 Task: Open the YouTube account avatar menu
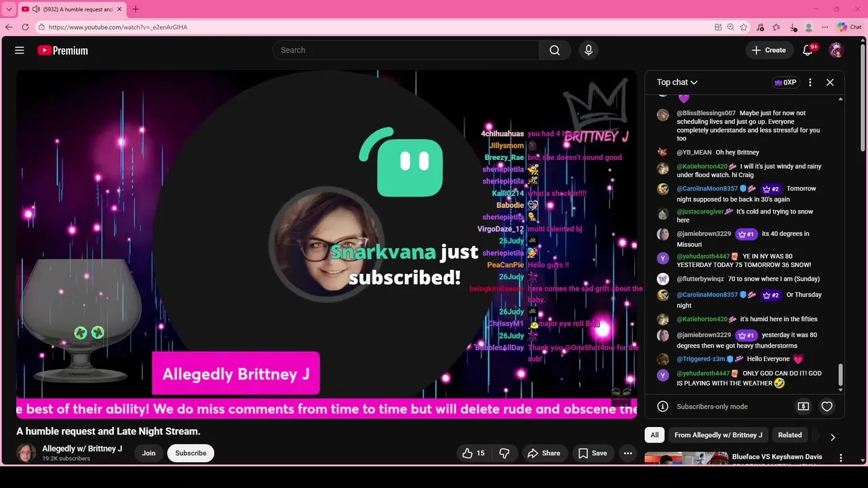(836, 50)
